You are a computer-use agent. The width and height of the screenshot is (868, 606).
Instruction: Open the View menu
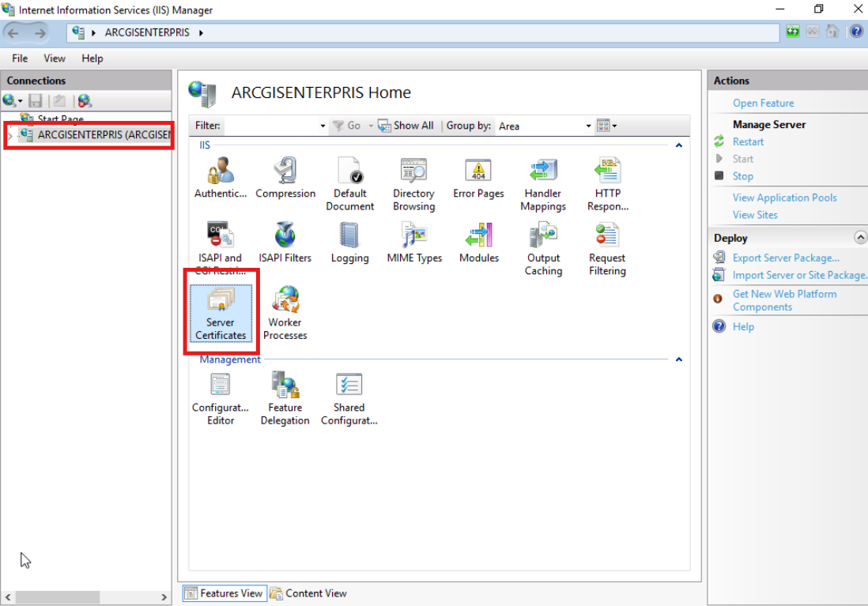click(55, 58)
